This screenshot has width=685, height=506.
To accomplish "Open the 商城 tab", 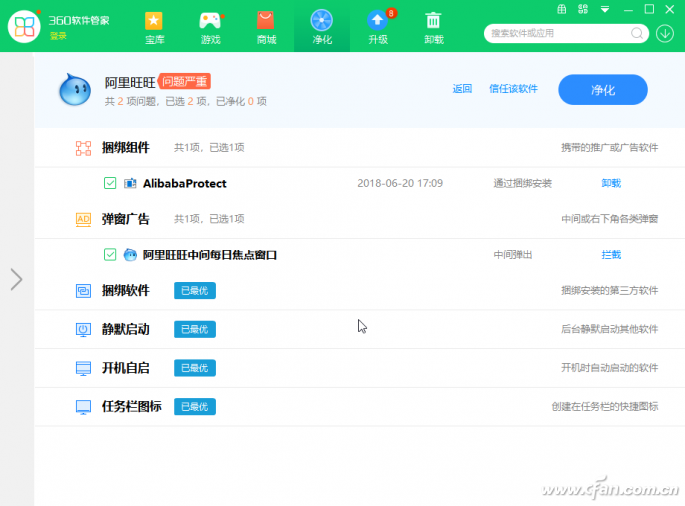I will (266, 28).
